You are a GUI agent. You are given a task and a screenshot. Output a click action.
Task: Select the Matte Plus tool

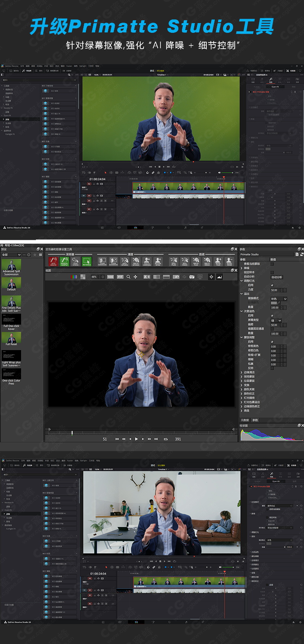[x=196, y=261]
